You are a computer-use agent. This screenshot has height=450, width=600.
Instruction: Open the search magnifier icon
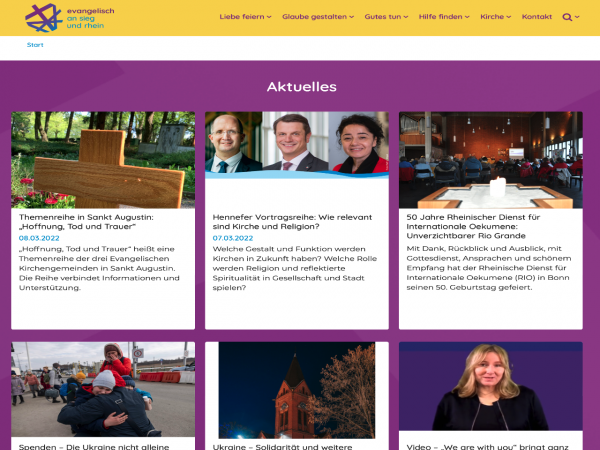point(567,17)
